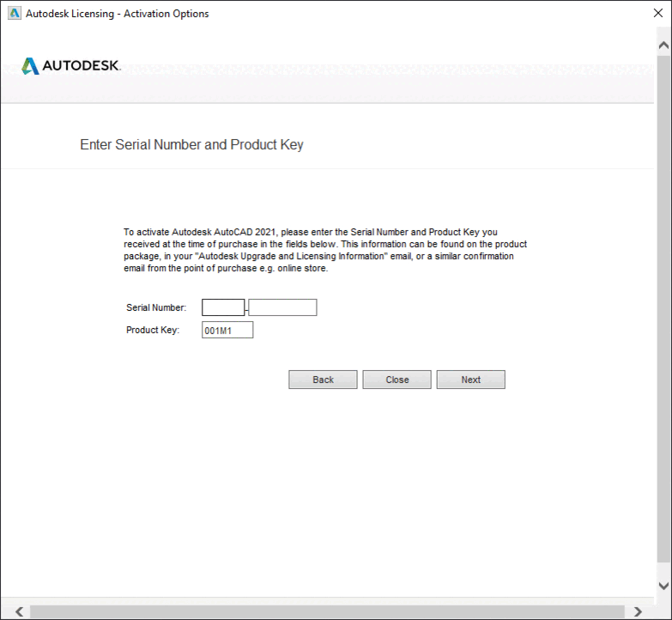Click the 'Product Key:' label
The image size is (672, 620).
(153, 330)
